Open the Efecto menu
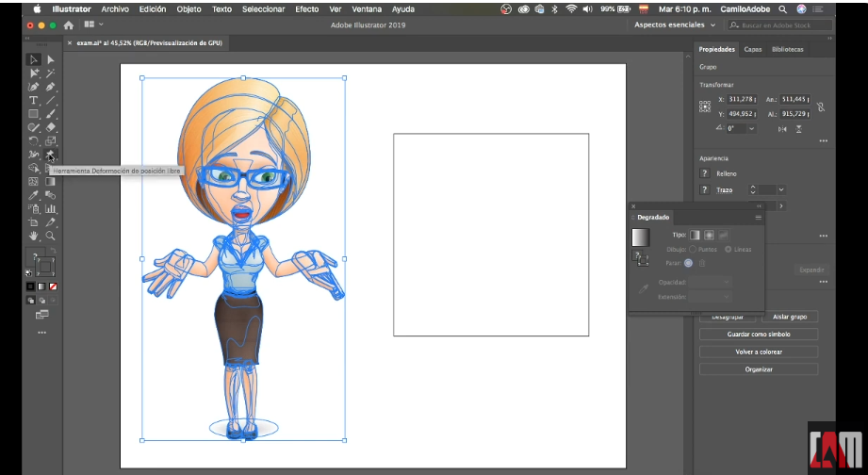Image resolution: width=868 pixels, height=475 pixels. 306,8
